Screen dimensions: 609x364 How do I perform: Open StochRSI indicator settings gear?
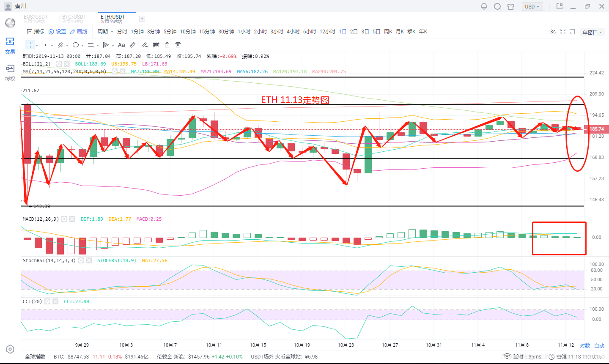coord(81,260)
